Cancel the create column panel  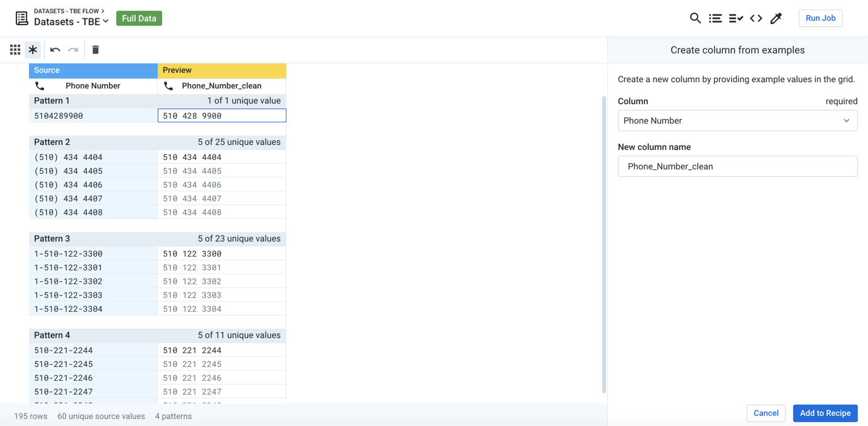[766, 413]
